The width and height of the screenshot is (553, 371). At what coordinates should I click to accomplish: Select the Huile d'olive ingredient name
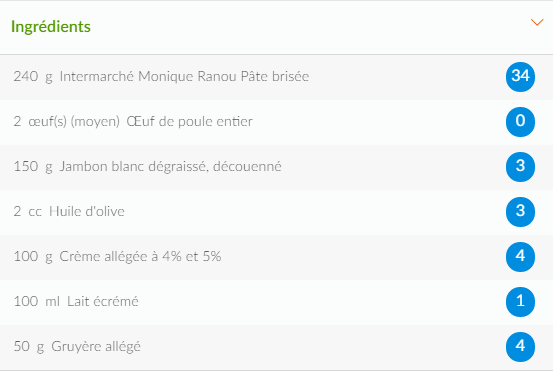[87, 211]
